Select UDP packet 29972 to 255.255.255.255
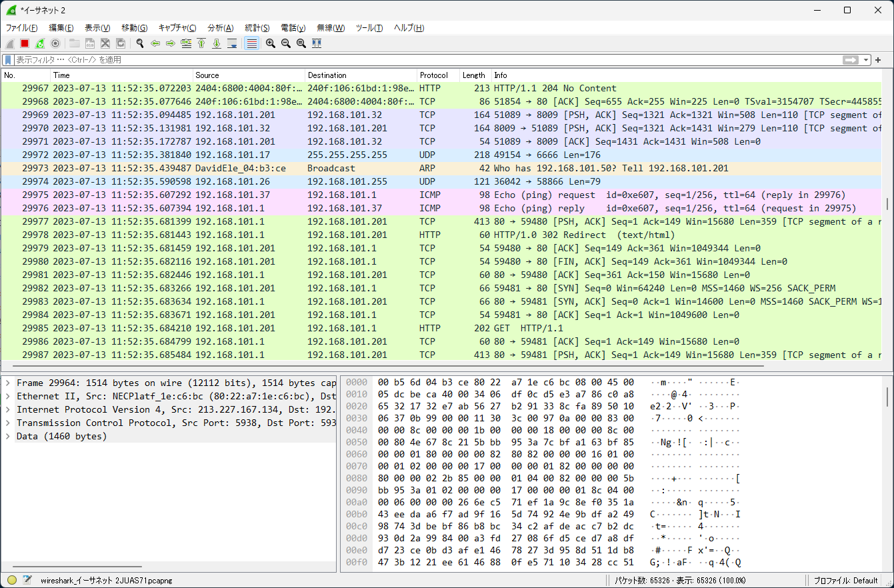The image size is (894, 588). point(442,155)
